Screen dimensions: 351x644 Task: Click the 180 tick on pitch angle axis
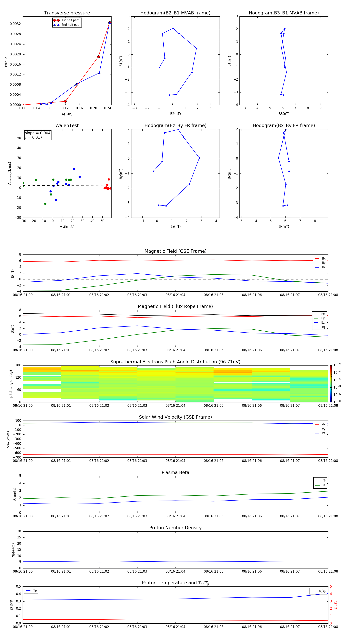click(18, 365)
